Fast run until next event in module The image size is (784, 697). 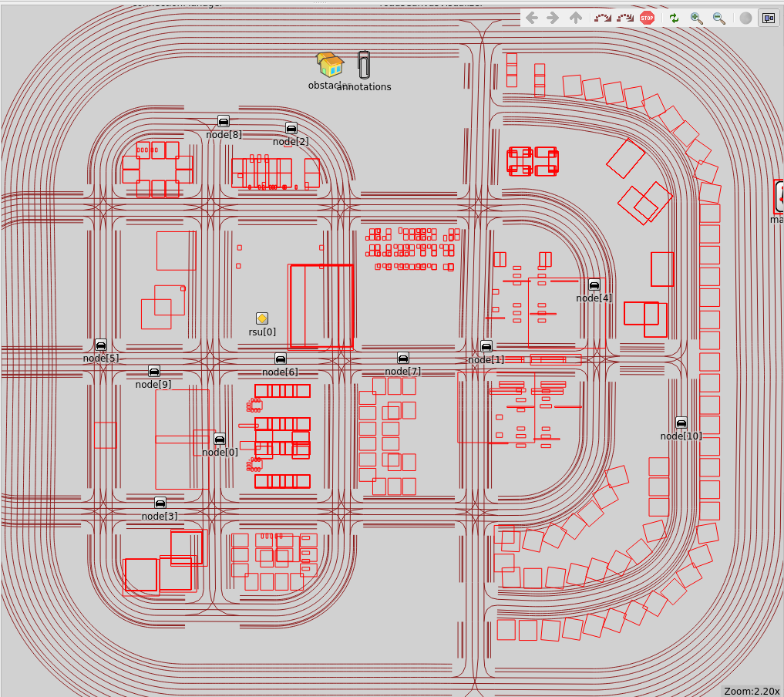(x=625, y=19)
